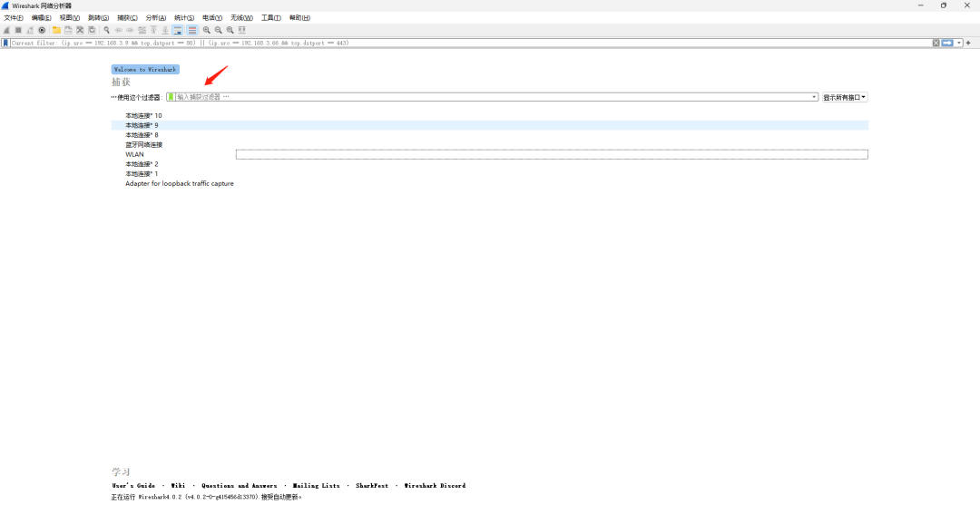Click the 学习 section heading
The width and height of the screenshot is (980, 505).
coord(122,472)
